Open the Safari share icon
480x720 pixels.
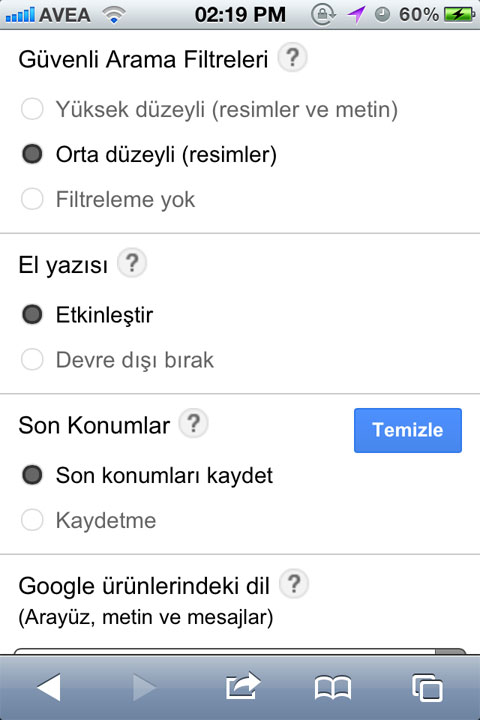click(x=243, y=686)
